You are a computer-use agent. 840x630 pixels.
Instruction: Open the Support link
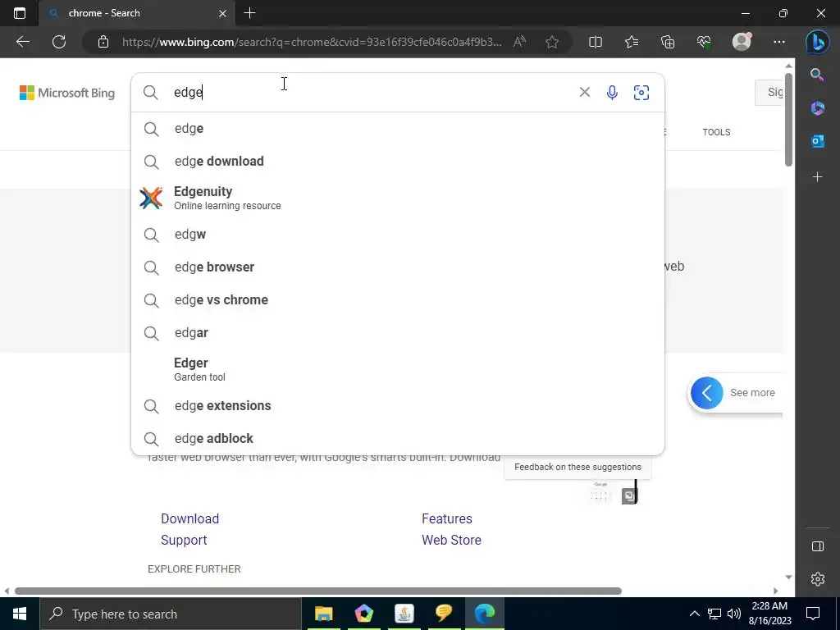pos(184,540)
